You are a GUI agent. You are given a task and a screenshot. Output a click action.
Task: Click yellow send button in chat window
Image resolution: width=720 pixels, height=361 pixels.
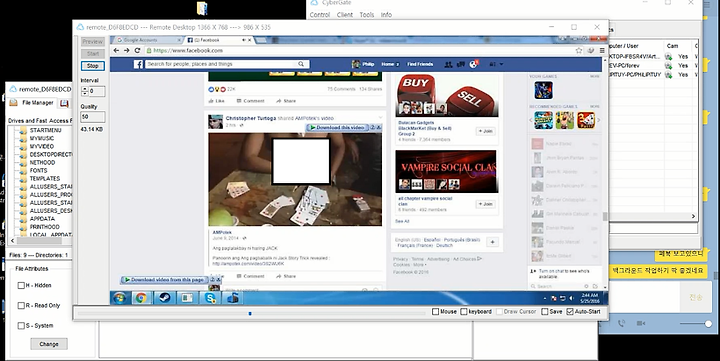point(695,298)
